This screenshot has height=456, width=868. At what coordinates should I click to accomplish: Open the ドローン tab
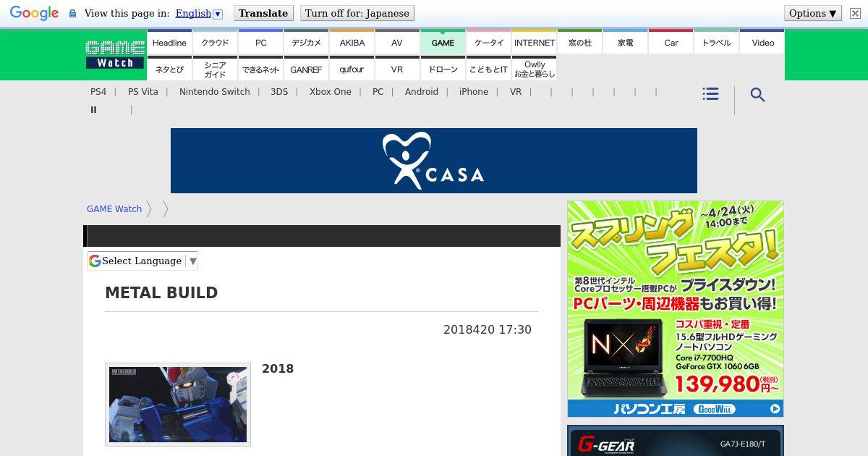[x=443, y=69]
